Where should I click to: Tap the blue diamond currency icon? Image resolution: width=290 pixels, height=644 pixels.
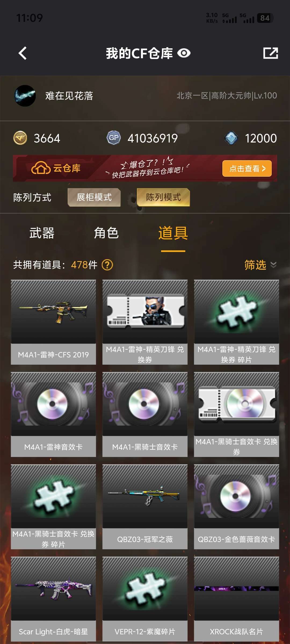pos(231,138)
